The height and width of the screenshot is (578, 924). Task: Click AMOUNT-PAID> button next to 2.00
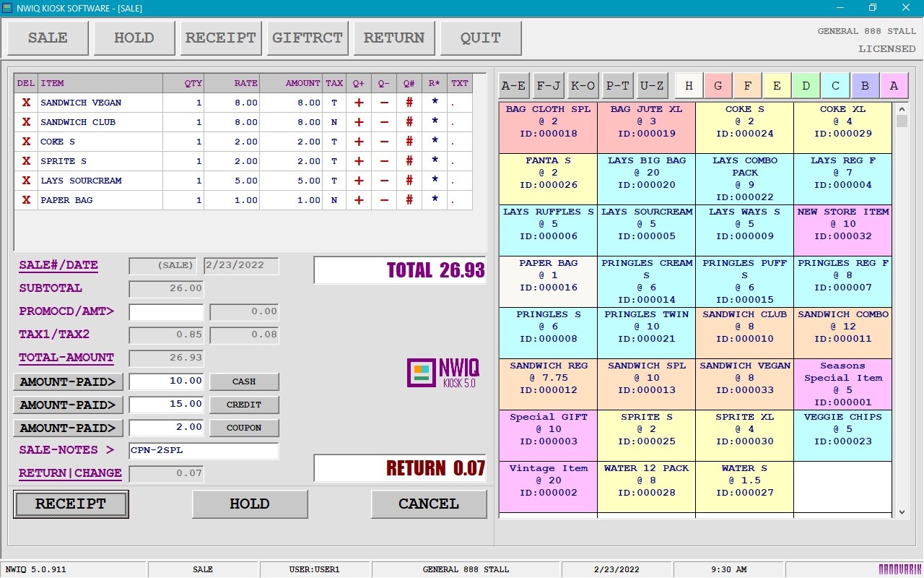tap(69, 428)
